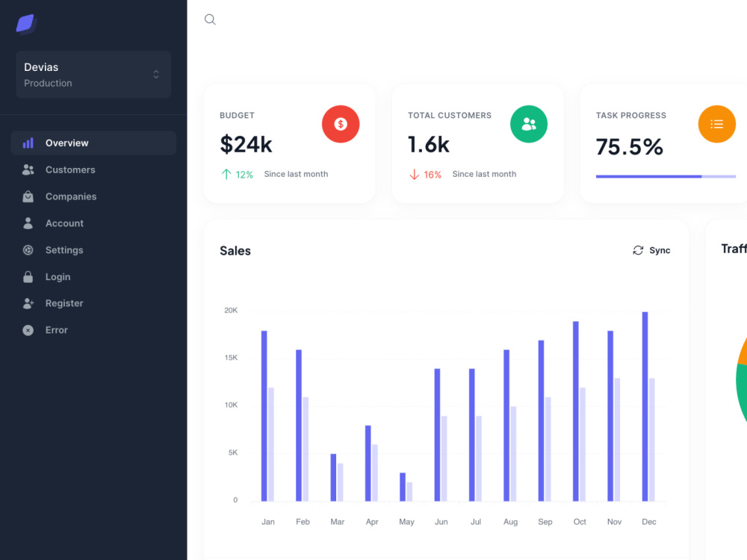This screenshot has height=560, width=747.
Task: Click the Companies shopping bag icon
Action: [x=28, y=196]
